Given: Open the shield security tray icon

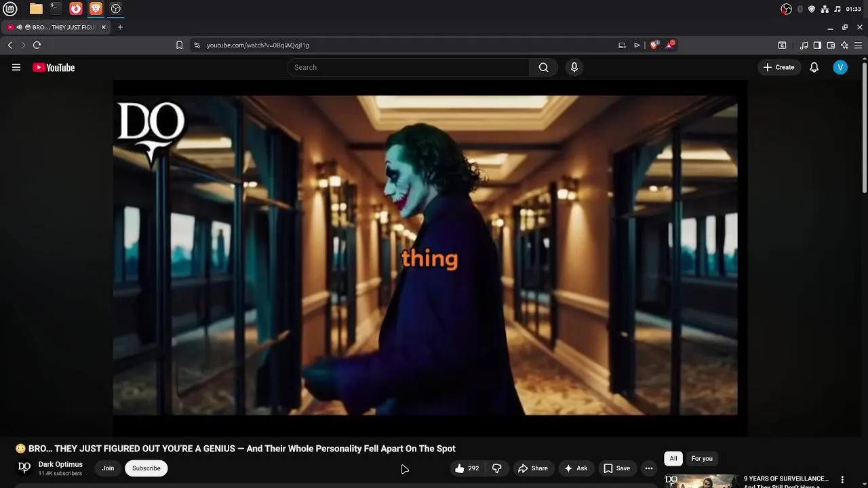Looking at the screenshot, I should (x=812, y=9).
